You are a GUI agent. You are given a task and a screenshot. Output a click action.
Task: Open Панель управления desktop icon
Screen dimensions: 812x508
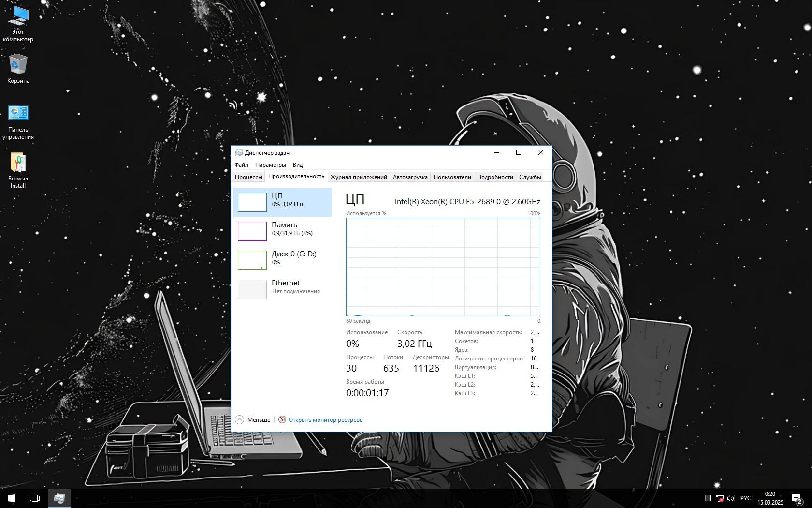pos(18,122)
